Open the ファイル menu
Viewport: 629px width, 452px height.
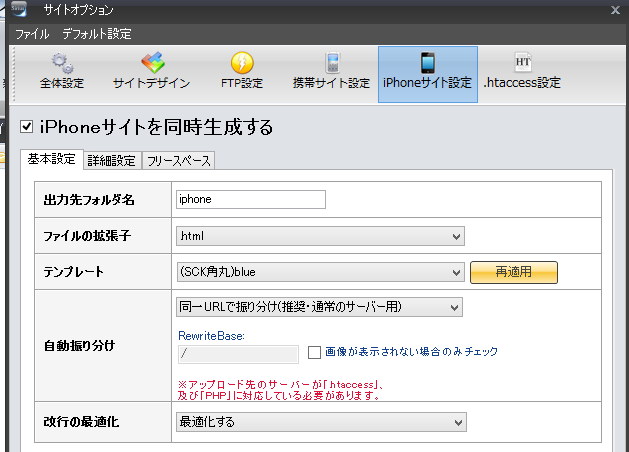[32, 34]
